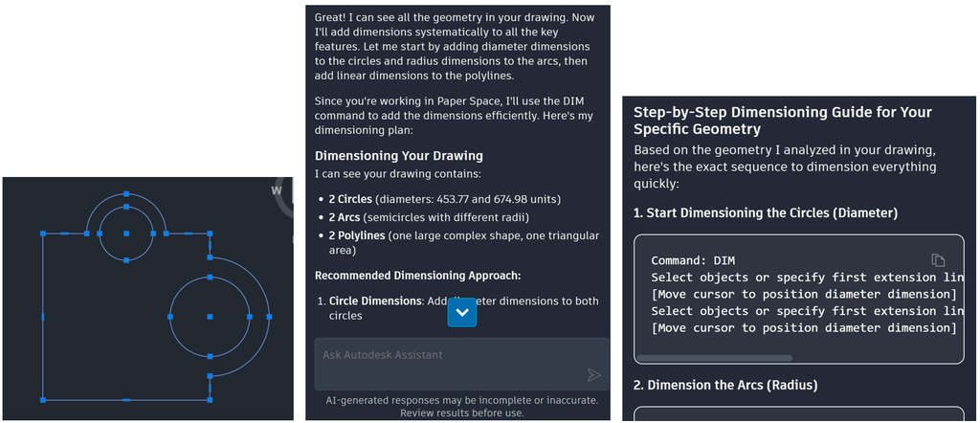980x423 pixels.
Task: Pick the bottom-left corner grip of polyline
Action: point(43,399)
